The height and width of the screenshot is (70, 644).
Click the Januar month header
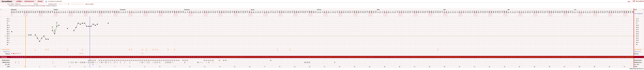pos(252,9)
